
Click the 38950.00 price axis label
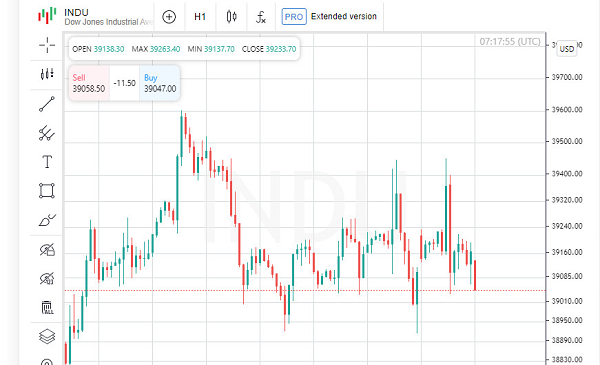[567, 320]
